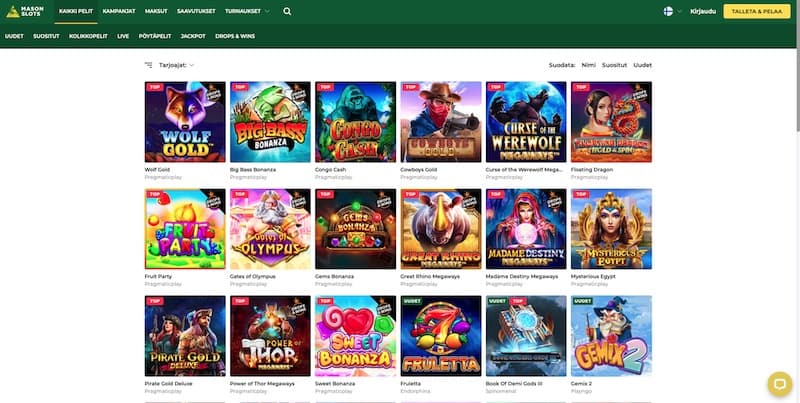This screenshot has width=800, height=403.
Task: Click the Mysterious Egypt title text
Action: (593, 276)
